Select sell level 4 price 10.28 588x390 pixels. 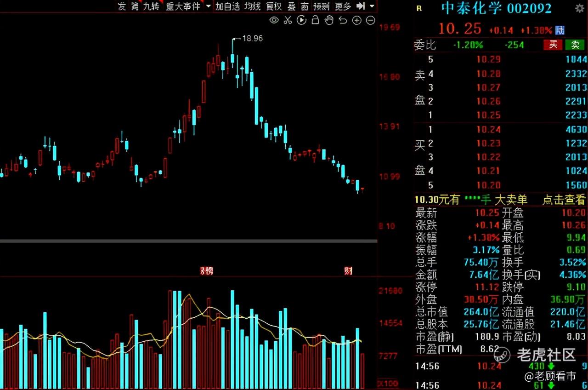tap(488, 74)
